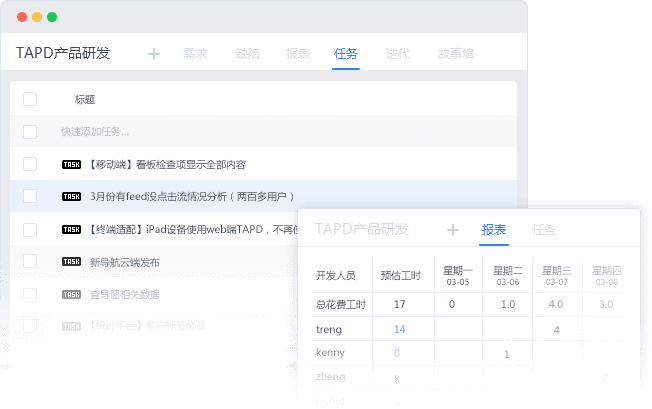Screen dimensions: 652x409
Task: Click kenny's blue 0 estimate link
Action: click(x=397, y=353)
